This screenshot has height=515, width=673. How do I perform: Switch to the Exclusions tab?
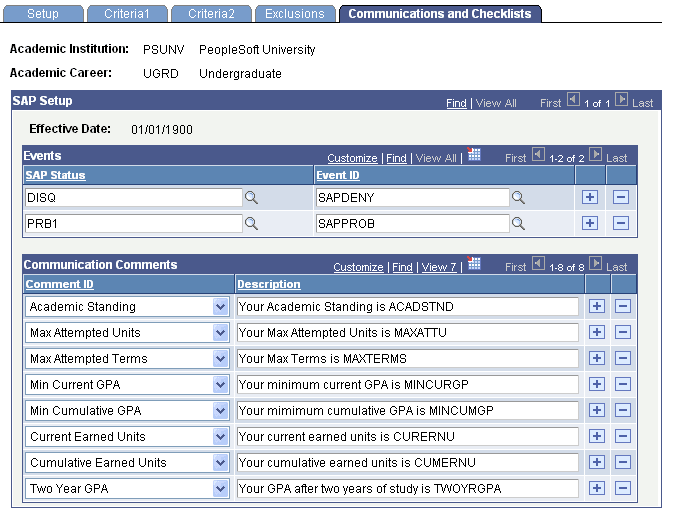(x=295, y=14)
